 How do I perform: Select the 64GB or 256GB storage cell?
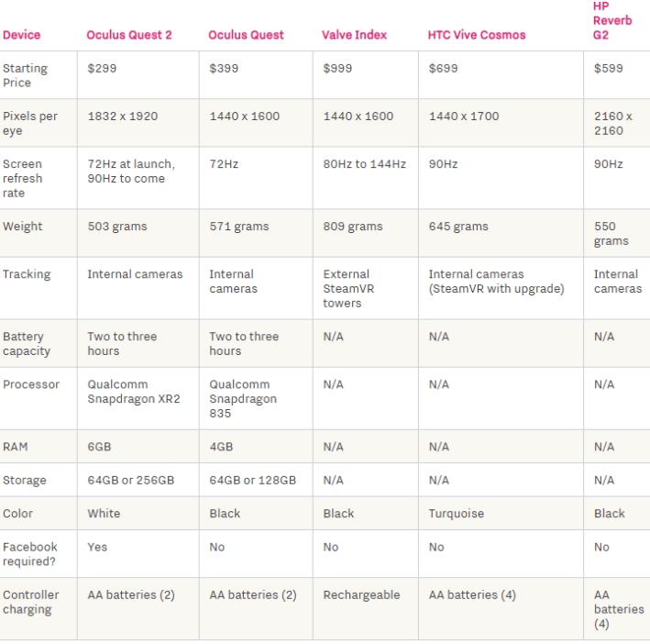(x=130, y=480)
